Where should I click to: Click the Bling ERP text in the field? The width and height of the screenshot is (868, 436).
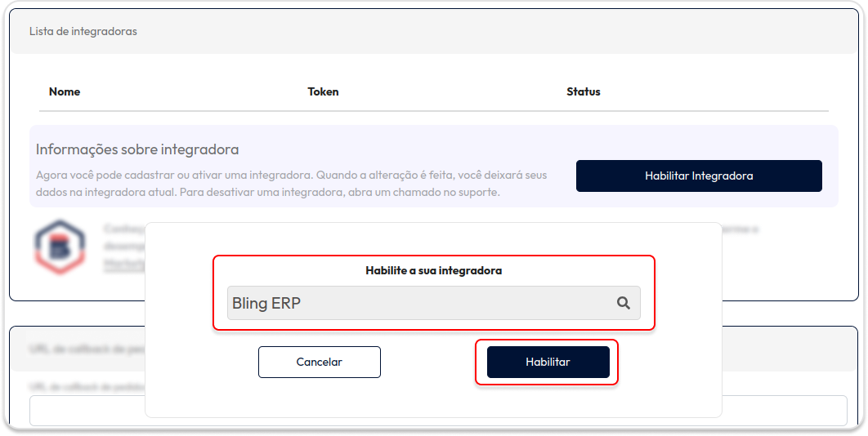tap(266, 303)
